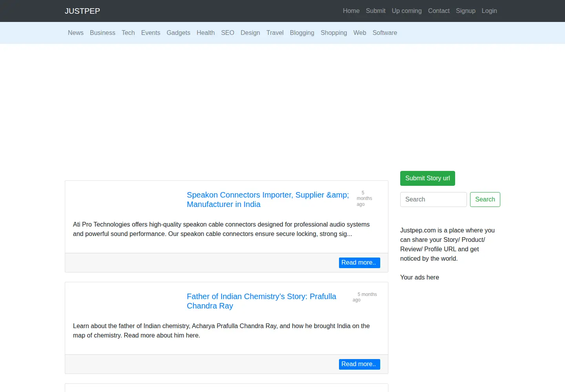The image size is (565, 392).
Task: Click the outlined Search button
Action: [485, 200]
